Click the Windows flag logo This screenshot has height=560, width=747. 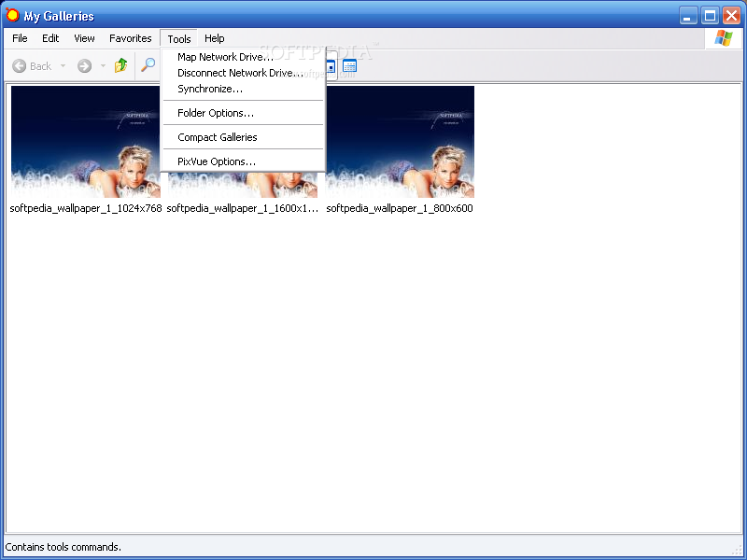(723, 38)
